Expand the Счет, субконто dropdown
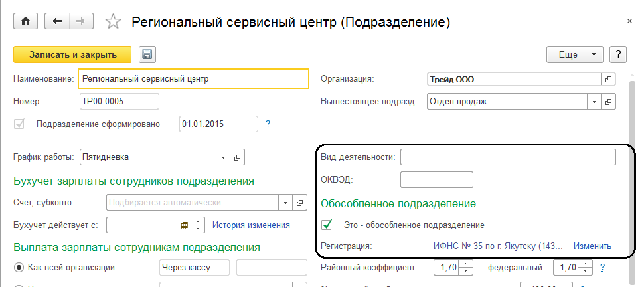 coord(286,203)
